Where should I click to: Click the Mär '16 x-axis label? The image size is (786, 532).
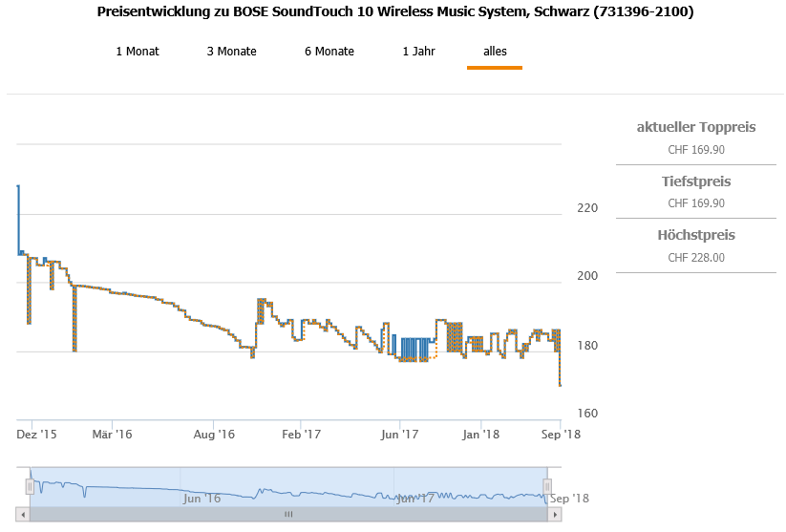112,435
